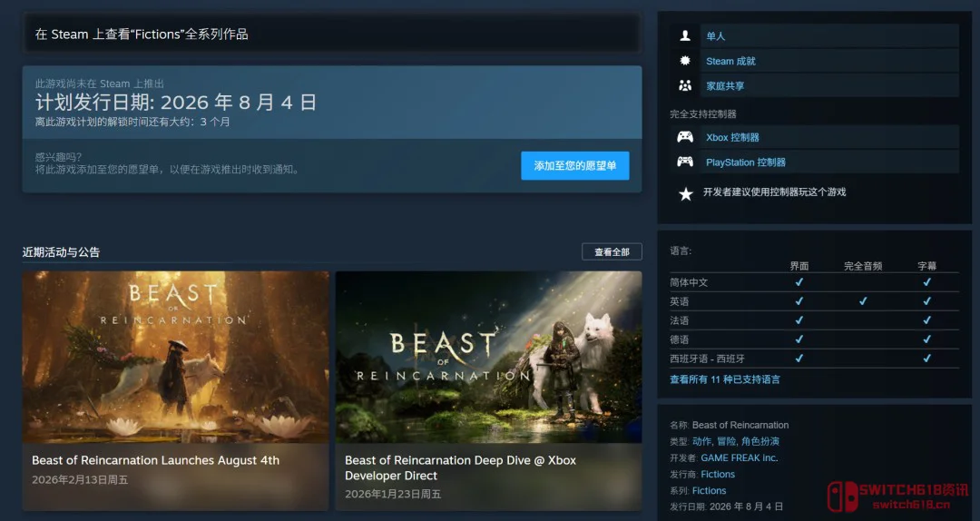Expand 查看所有 11 种已支持语言
980x521 pixels.
tap(725, 379)
